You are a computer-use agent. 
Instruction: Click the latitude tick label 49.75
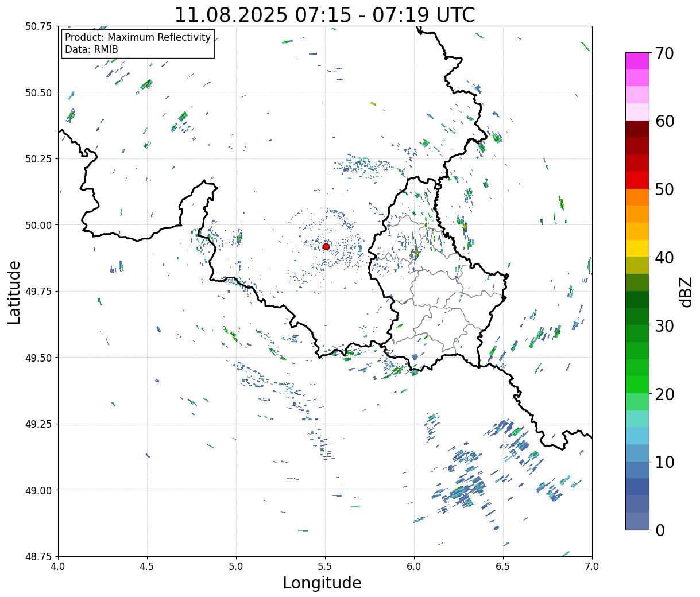pos(38,292)
